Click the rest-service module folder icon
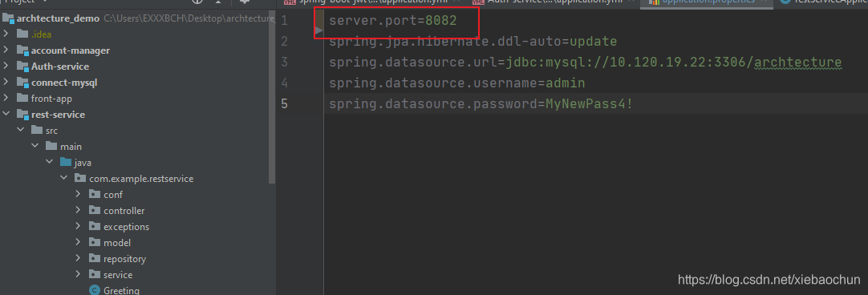Viewport: 868px width, 295px height. 22,115
